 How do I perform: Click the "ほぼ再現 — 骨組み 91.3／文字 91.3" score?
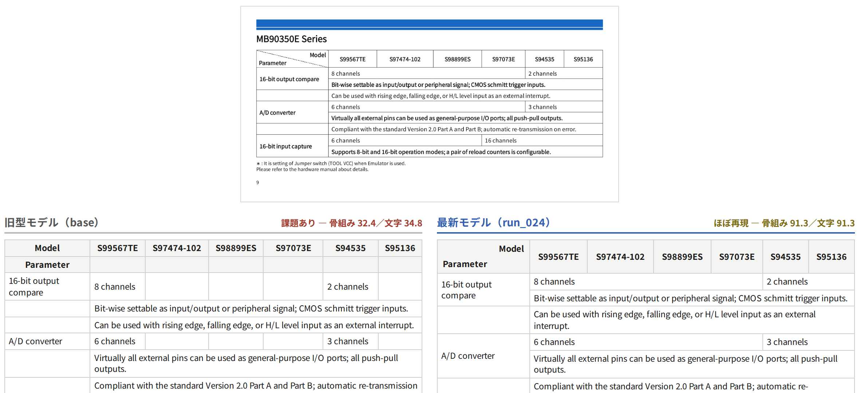(x=784, y=223)
